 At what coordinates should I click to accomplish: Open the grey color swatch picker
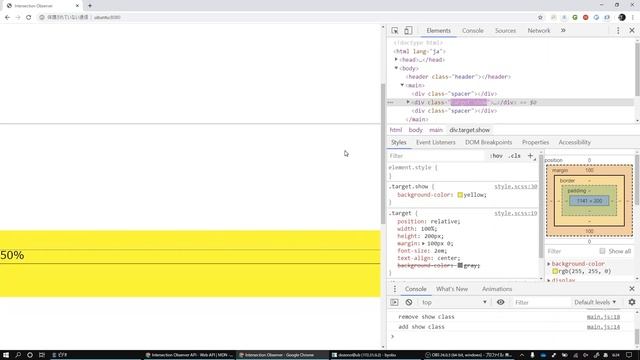[x=460, y=265]
